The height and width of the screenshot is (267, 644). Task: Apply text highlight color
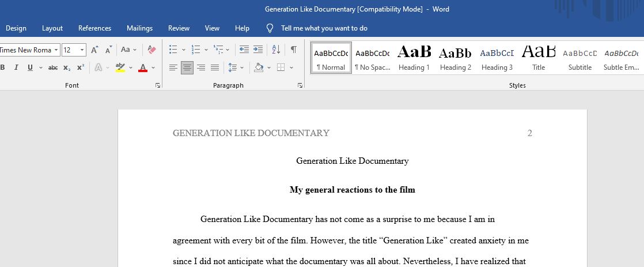pyautogui.click(x=120, y=67)
